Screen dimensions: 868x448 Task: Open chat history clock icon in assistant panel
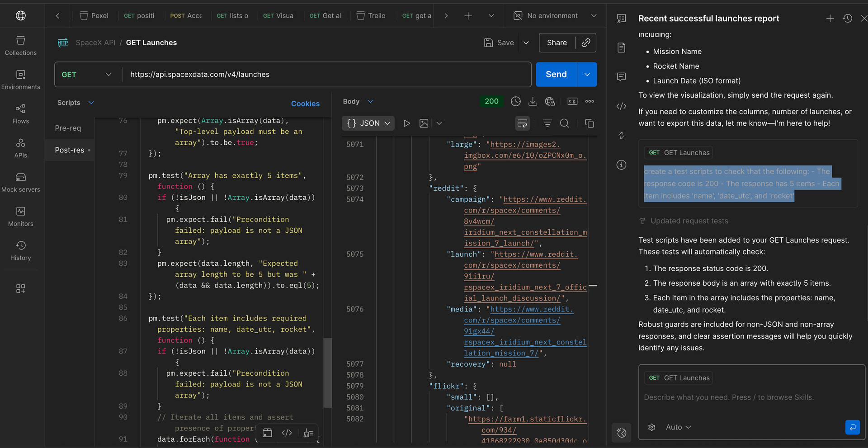point(847,19)
